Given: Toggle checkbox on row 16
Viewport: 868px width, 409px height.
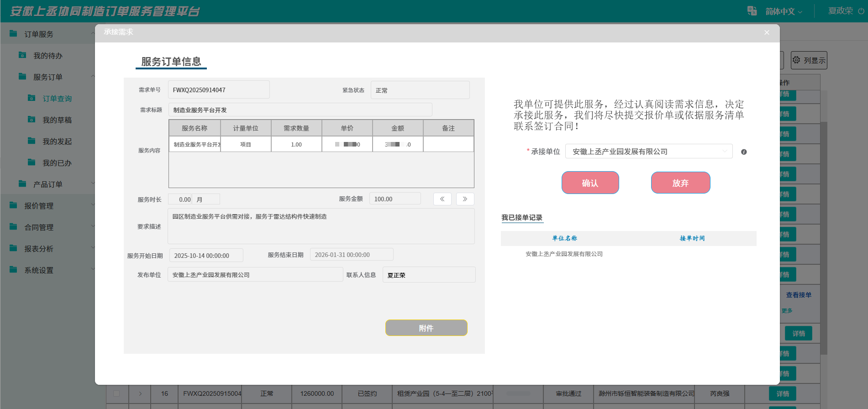Looking at the screenshot, I should click(116, 393).
